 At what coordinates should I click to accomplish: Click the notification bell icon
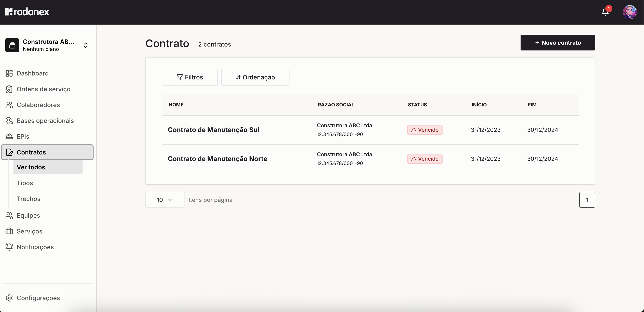[605, 12]
